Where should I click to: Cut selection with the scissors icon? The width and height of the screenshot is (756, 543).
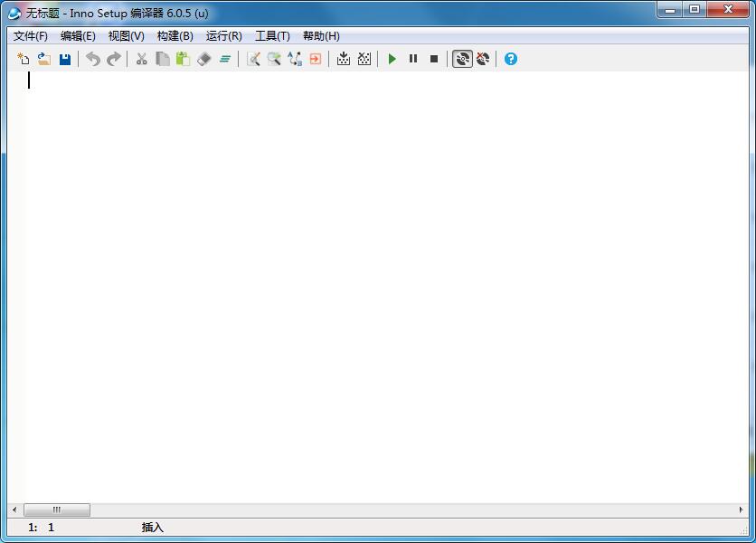pyautogui.click(x=141, y=59)
